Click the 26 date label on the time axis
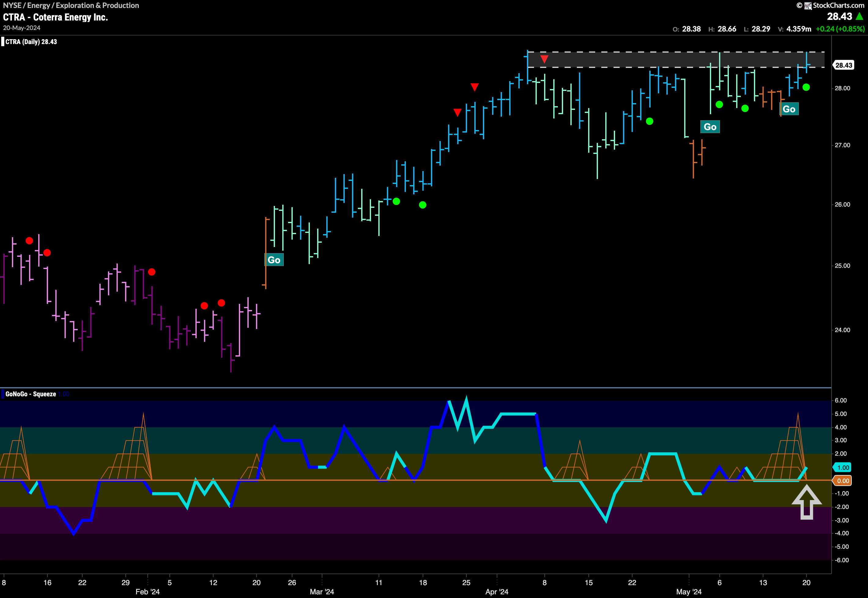Viewport: 868px width, 598px height. click(x=292, y=583)
